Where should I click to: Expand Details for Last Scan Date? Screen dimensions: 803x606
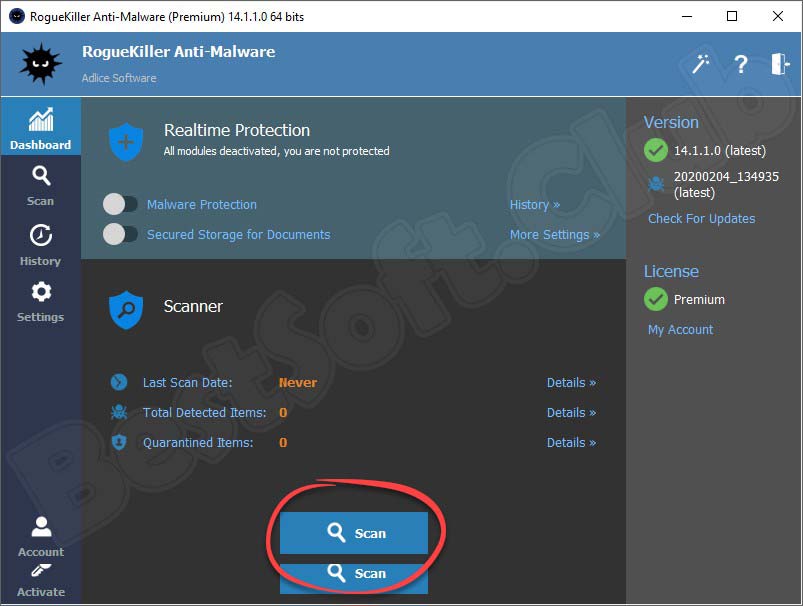(x=570, y=382)
